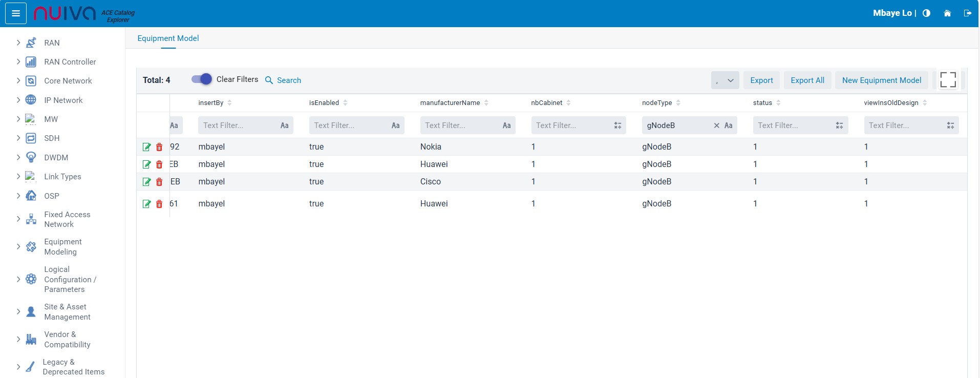The image size is (980, 378).
Task: Switch off the filters toggle
Action: click(201, 79)
